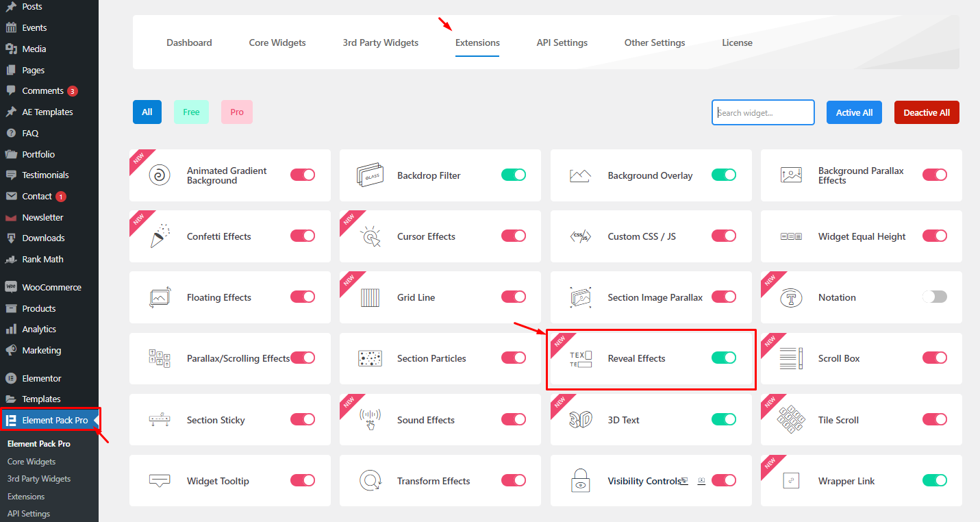Open the License tab
Screen dimensions: 980x522
737,42
